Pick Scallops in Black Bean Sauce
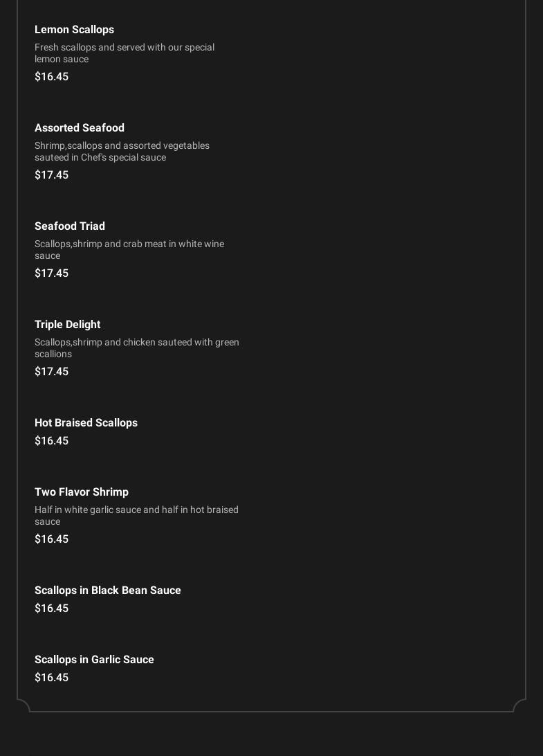The image size is (543, 756). tap(108, 591)
